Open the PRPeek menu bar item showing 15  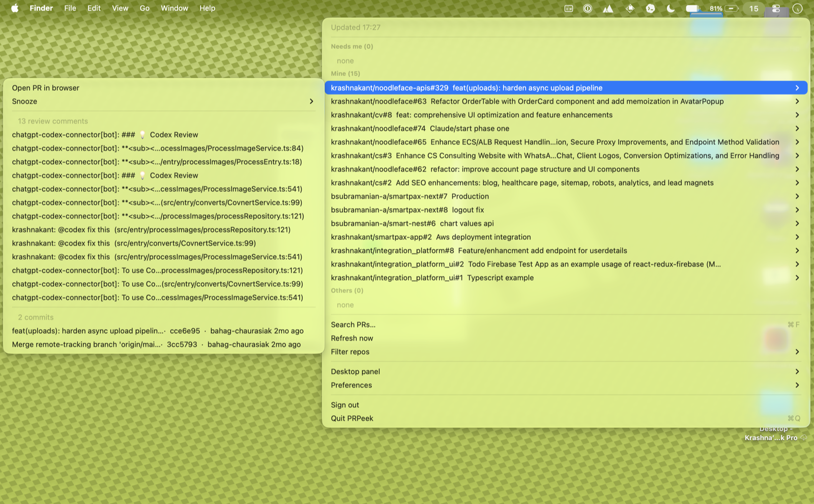point(753,8)
